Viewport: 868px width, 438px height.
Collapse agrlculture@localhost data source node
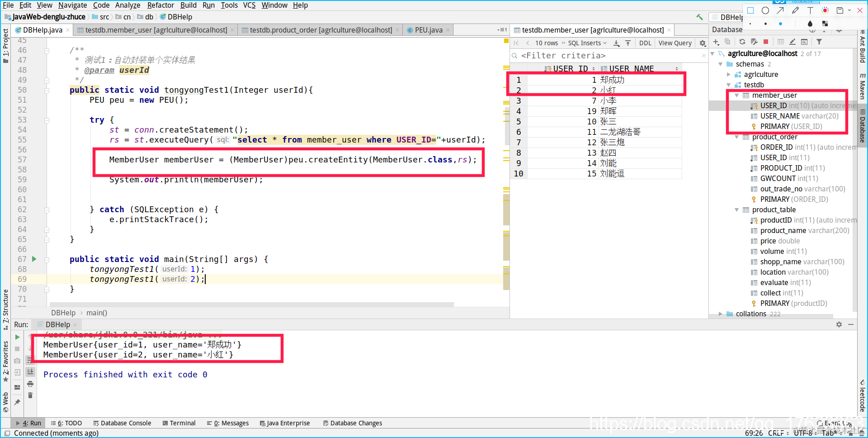tap(713, 54)
